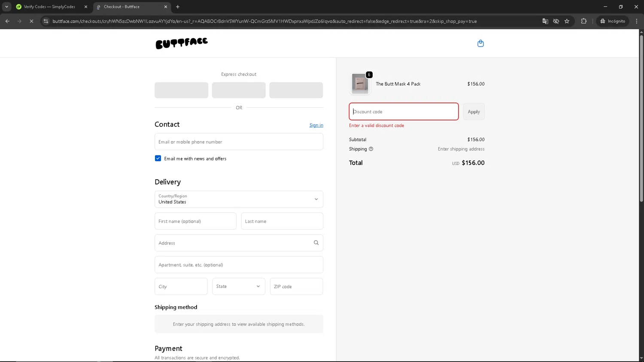Open the tab search dropdown arrow
This screenshot has height=362, width=644.
click(x=6, y=7)
